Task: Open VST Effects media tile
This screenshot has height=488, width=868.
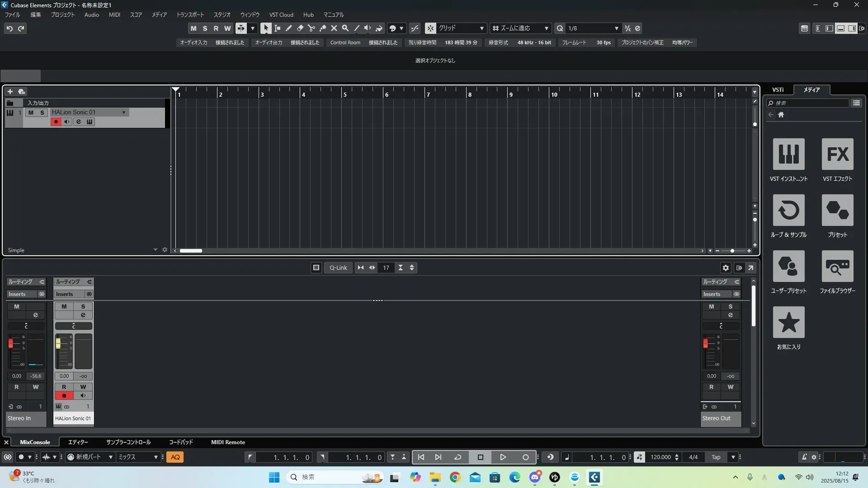Action: point(837,154)
